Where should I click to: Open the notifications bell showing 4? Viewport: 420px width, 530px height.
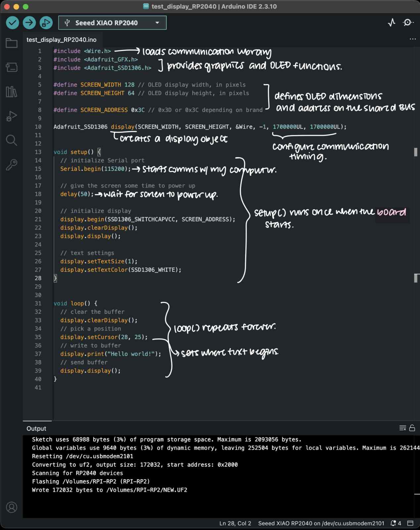[396, 523]
